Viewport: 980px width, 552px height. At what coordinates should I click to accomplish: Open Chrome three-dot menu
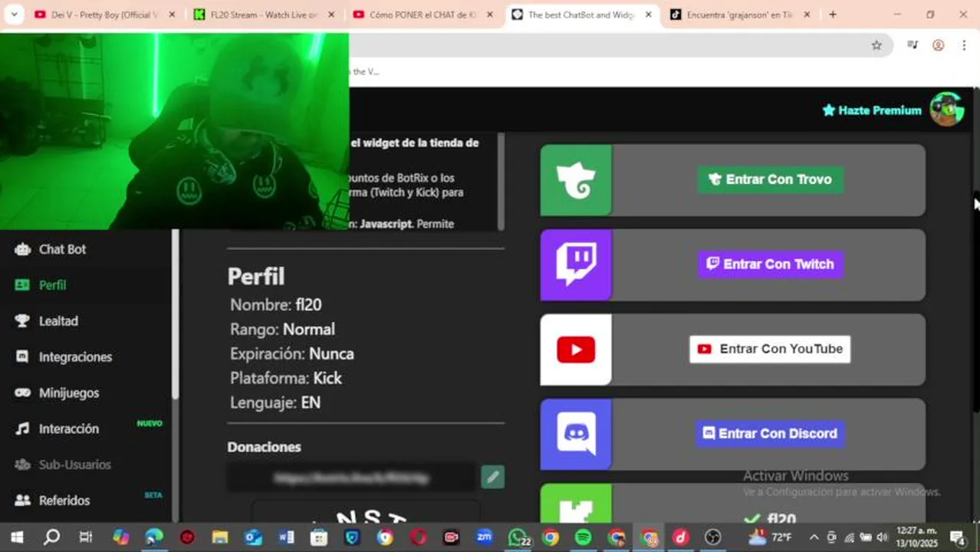(x=964, y=45)
